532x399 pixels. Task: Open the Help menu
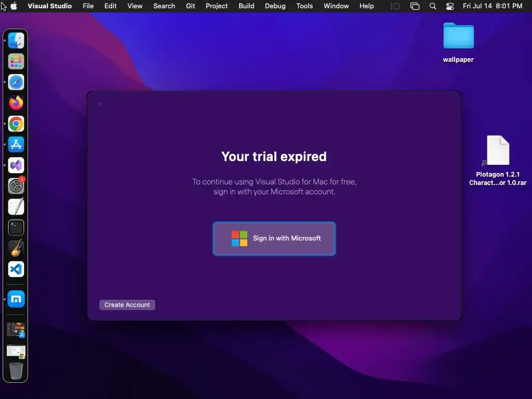coord(366,6)
